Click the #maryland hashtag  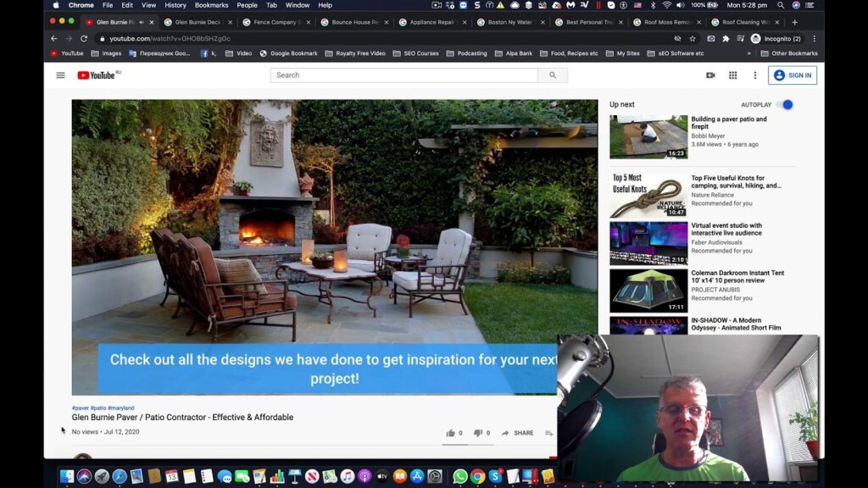[x=120, y=408]
